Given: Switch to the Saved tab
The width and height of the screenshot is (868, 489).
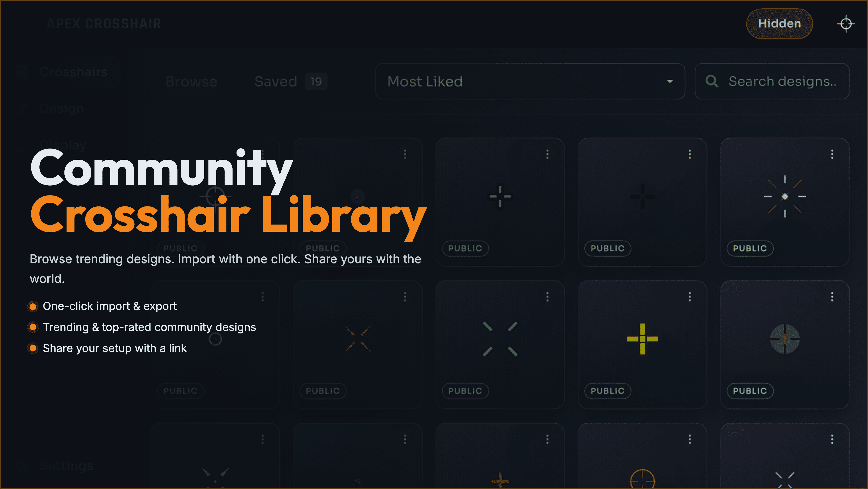Looking at the screenshot, I should pyautogui.click(x=276, y=81).
